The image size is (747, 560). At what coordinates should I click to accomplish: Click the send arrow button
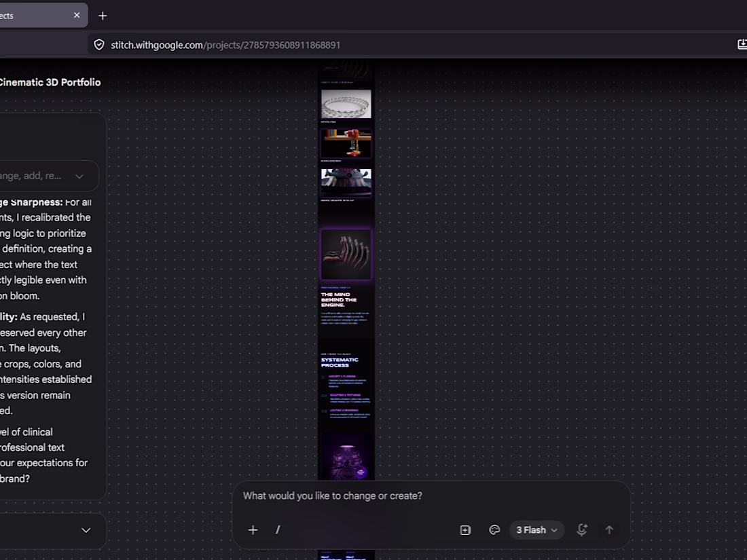(609, 530)
